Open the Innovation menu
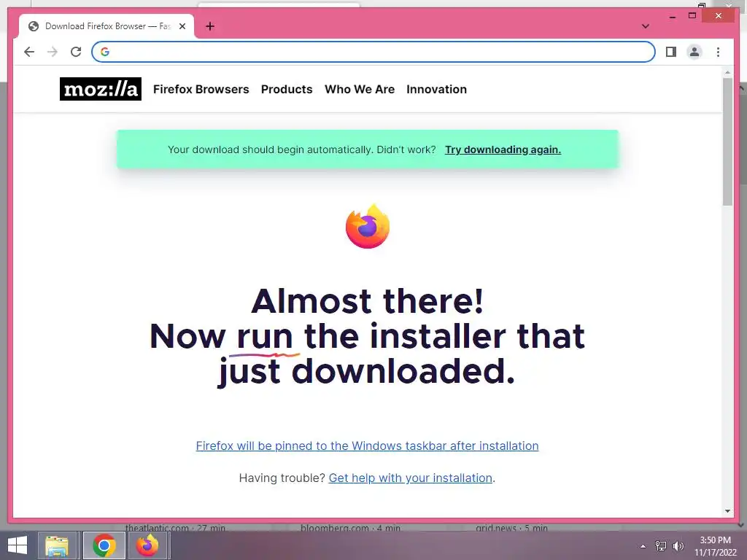The image size is (747, 560). (x=436, y=89)
